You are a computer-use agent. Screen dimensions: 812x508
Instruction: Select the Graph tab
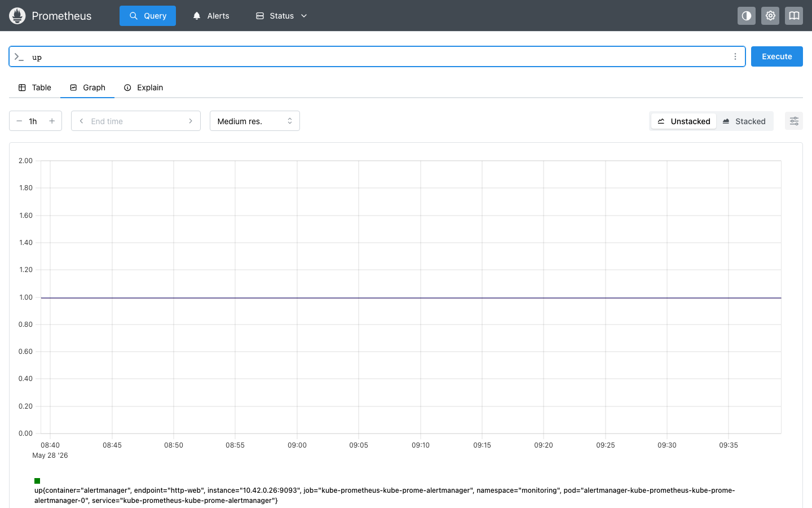(x=87, y=87)
